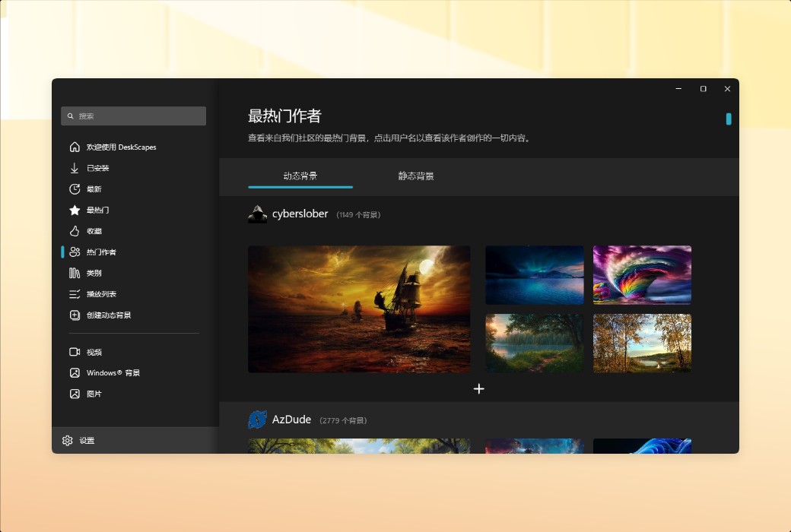This screenshot has height=532, width=791.
Task: Click the search input field
Action: pos(133,116)
